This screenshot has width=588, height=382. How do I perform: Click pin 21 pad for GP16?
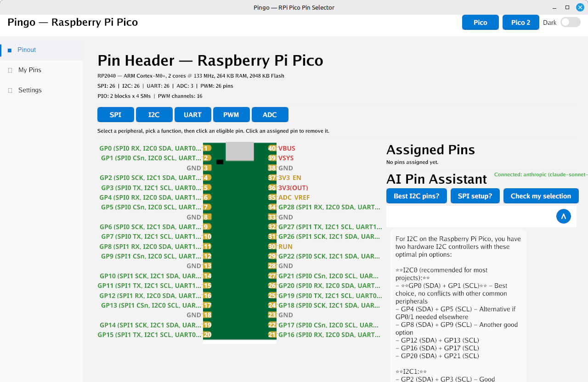(x=272, y=335)
